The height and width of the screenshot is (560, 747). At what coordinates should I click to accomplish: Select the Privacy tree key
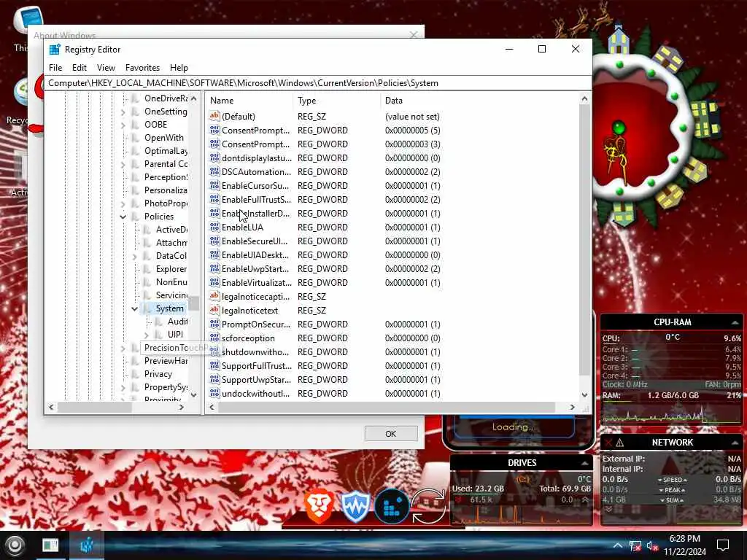[x=158, y=374]
